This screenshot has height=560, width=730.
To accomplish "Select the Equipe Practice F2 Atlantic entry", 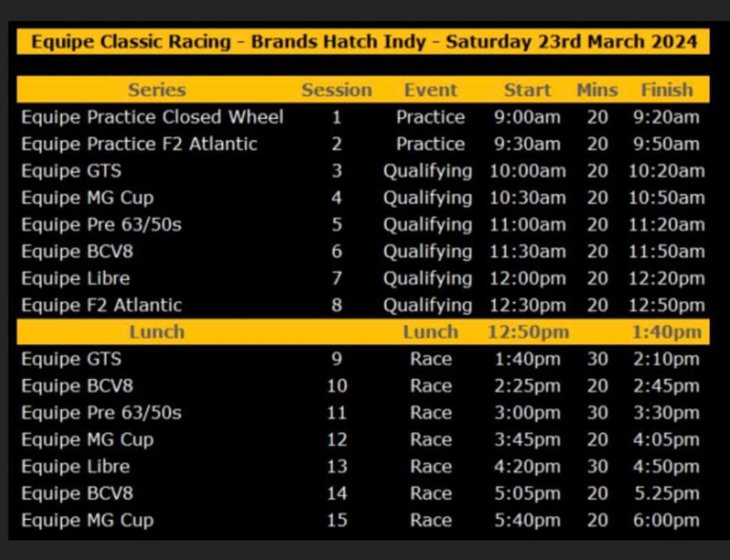I will tap(139, 144).
